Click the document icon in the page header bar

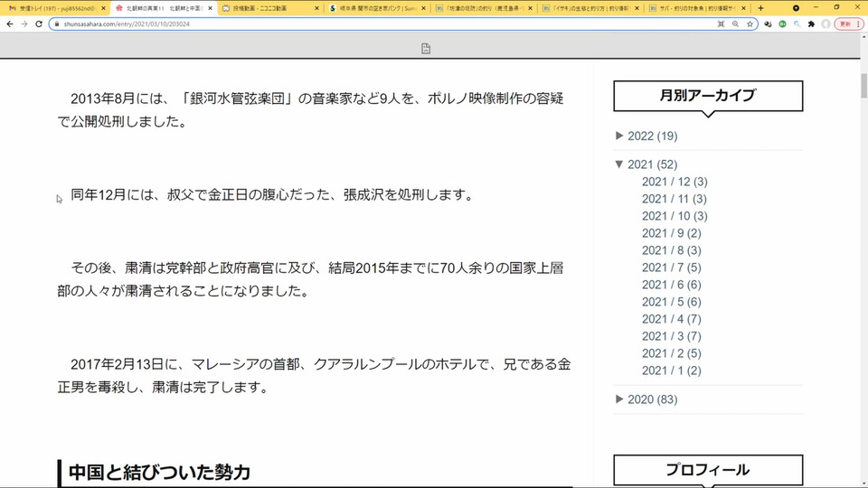(426, 49)
